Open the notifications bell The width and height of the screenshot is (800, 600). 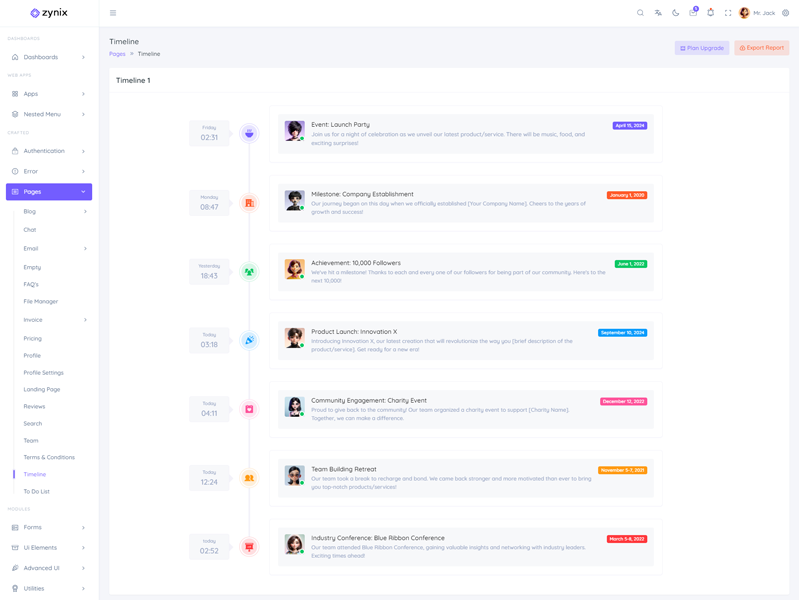(711, 13)
